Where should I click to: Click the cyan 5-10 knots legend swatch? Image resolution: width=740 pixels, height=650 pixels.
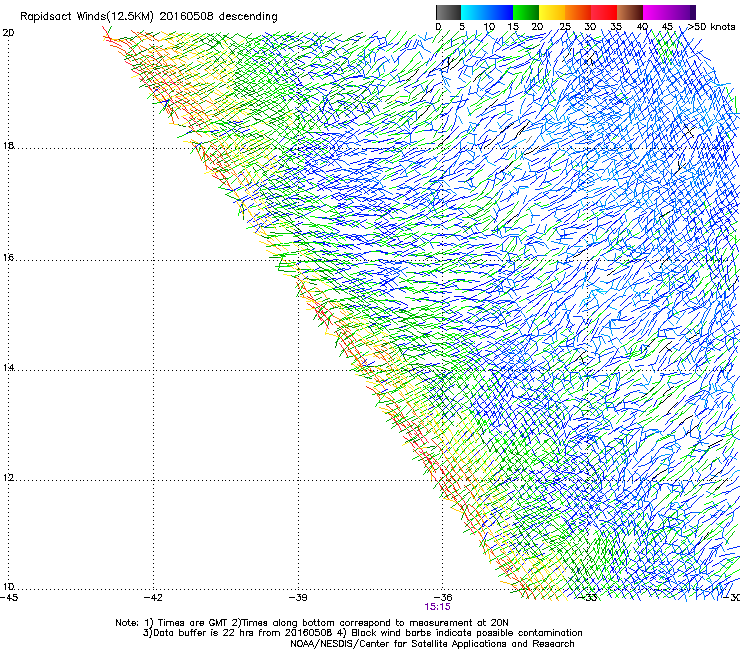474,12
